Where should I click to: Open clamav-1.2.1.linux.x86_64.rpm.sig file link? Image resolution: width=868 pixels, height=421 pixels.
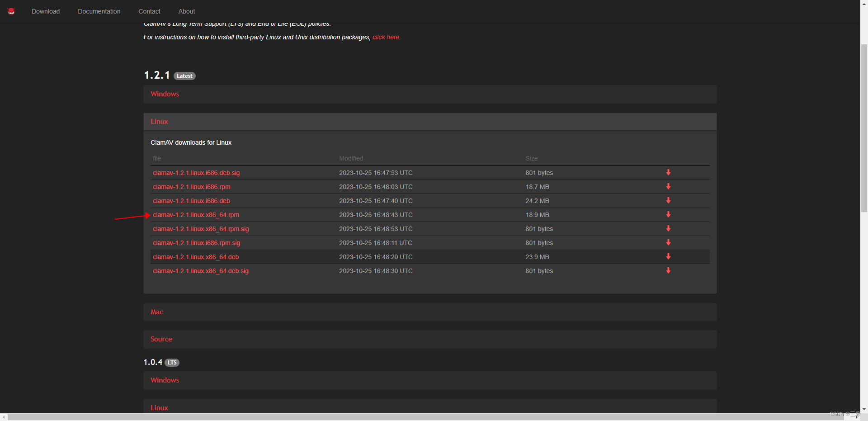pos(201,229)
